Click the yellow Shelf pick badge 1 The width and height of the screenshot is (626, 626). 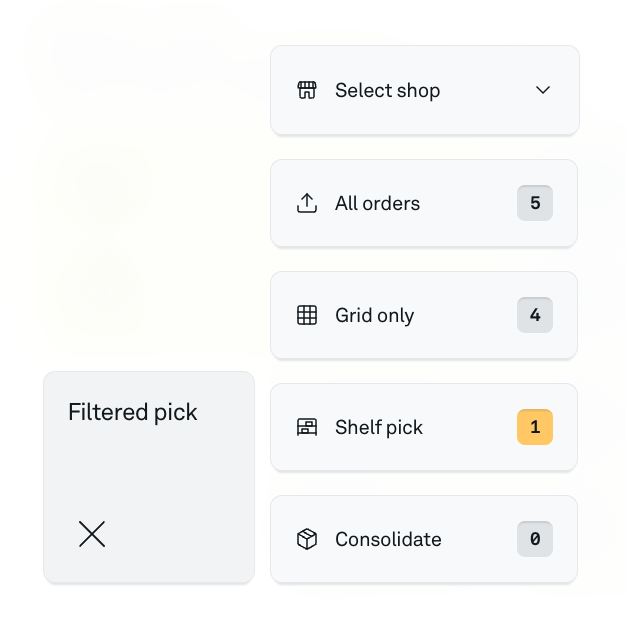pyautogui.click(x=535, y=427)
